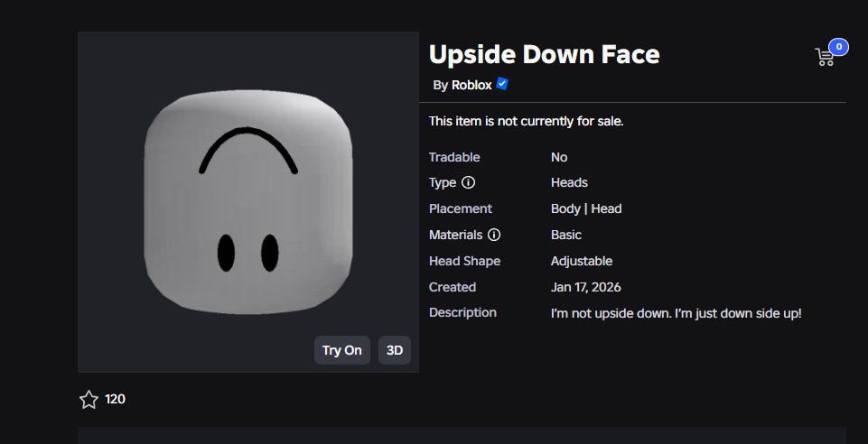Screen dimensions: 868x444
Task: Open the Roblox creator link
Action: tap(471, 85)
